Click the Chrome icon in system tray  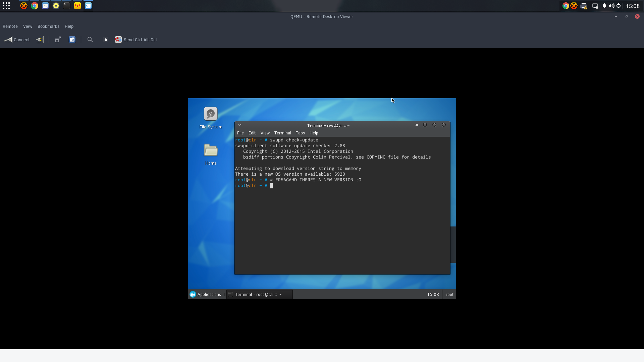566,6
